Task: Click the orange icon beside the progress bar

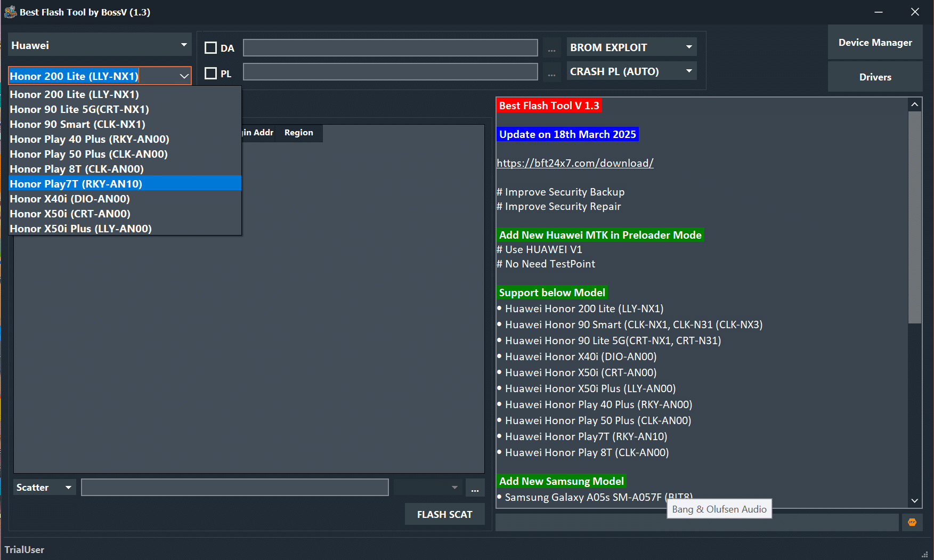Action: (x=912, y=522)
